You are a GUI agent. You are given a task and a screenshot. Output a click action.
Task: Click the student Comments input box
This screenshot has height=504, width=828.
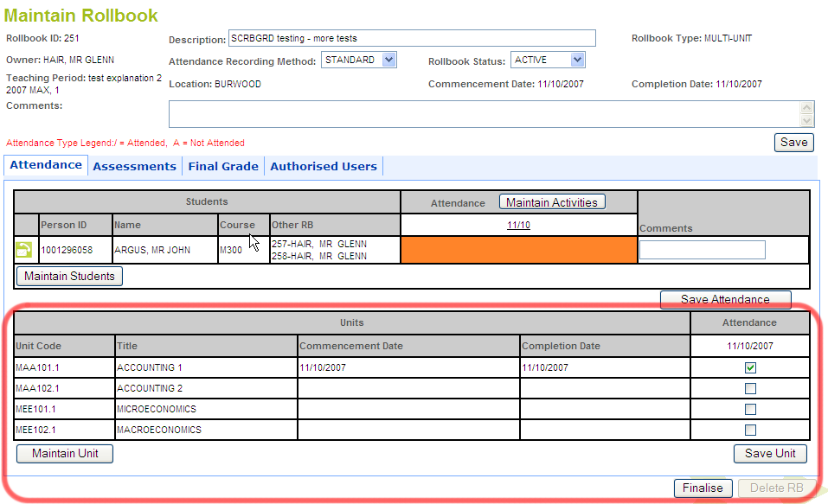[x=702, y=250]
